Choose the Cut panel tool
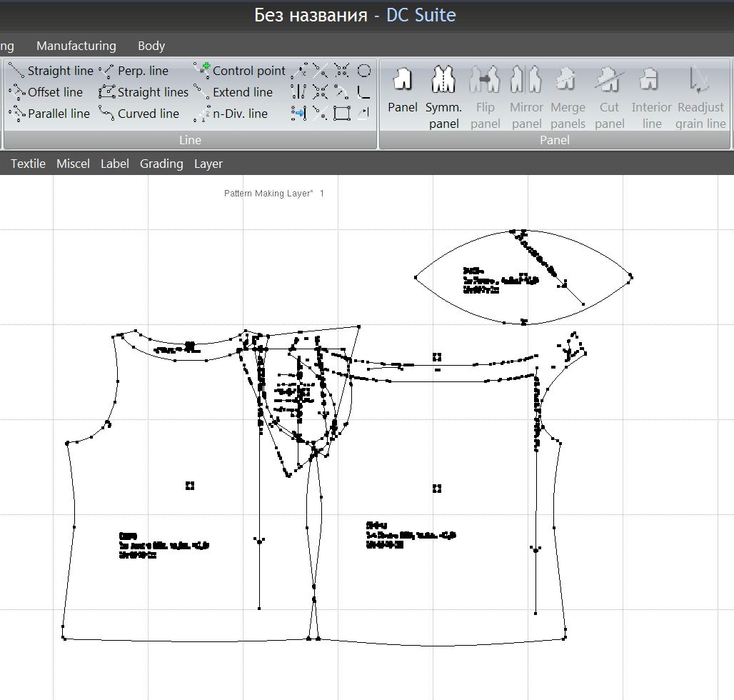734x700 pixels. click(x=609, y=96)
